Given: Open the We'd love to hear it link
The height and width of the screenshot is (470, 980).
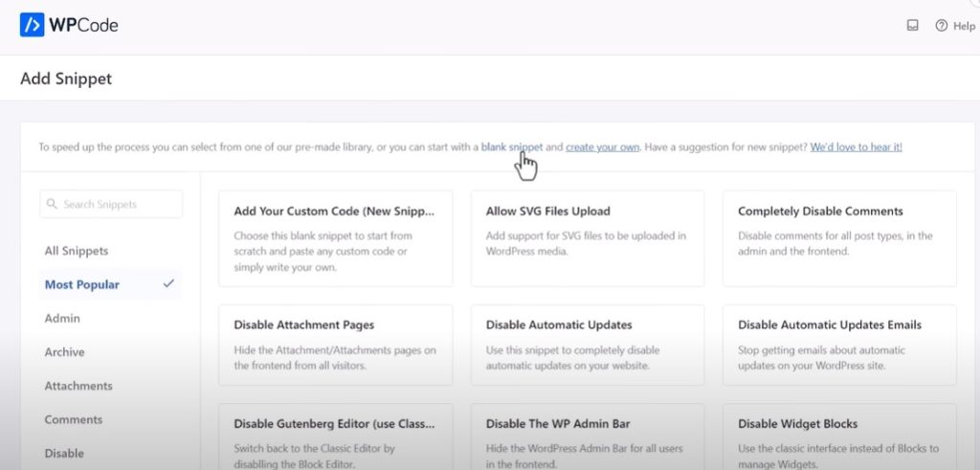Looking at the screenshot, I should click(x=857, y=147).
